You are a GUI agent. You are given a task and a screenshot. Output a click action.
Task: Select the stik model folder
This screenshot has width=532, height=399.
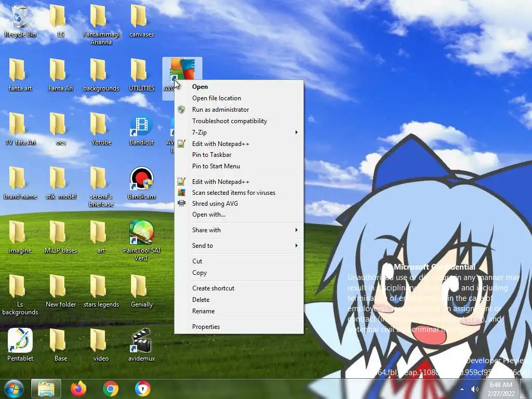click(60, 183)
